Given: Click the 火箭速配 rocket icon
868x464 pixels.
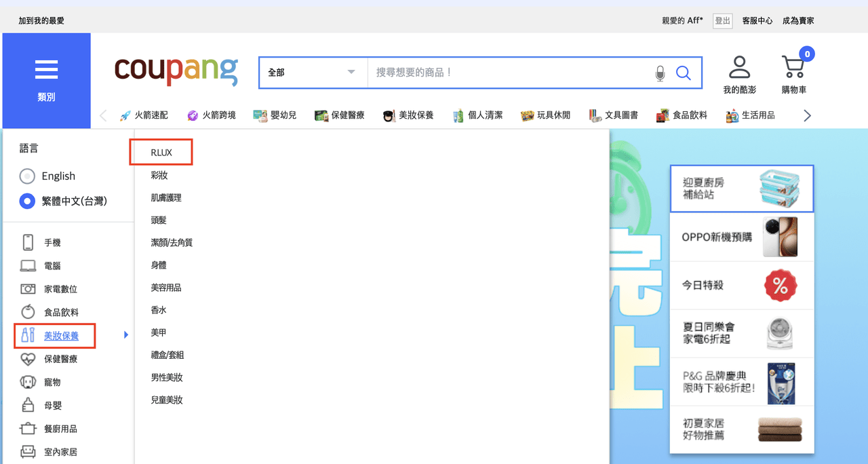Looking at the screenshot, I should (x=125, y=116).
